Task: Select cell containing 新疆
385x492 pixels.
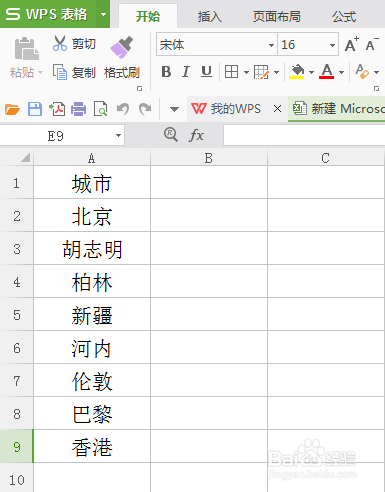Action: coord(92,315)
